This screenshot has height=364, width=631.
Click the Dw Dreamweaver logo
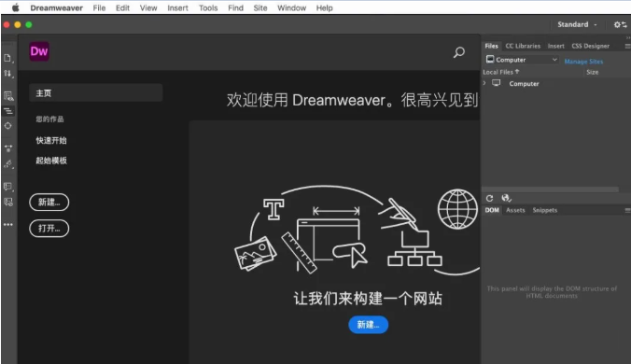click(39, 51)
